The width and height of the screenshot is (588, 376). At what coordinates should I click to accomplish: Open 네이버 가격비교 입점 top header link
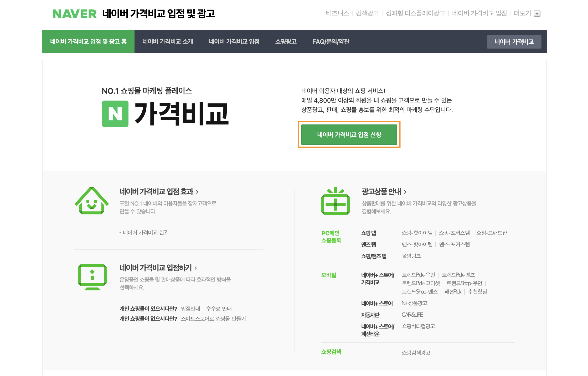pos(479,13)
